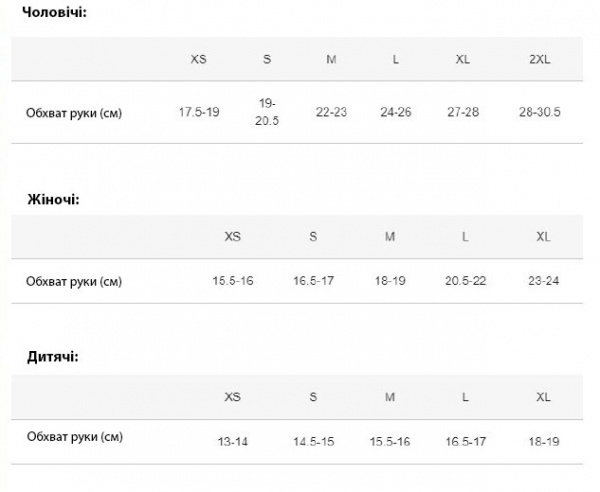Click the 13-14 children's XS measurement
This screenshot has width=600, height=492.
pos(233,440)
